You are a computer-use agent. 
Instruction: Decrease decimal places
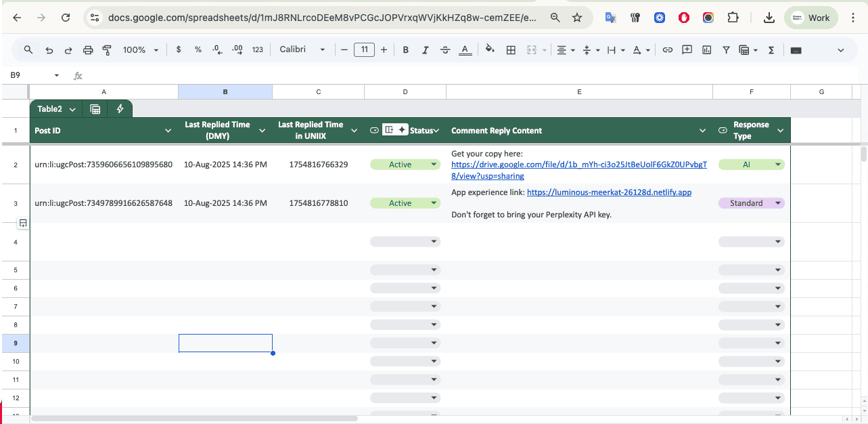[217, 49]
